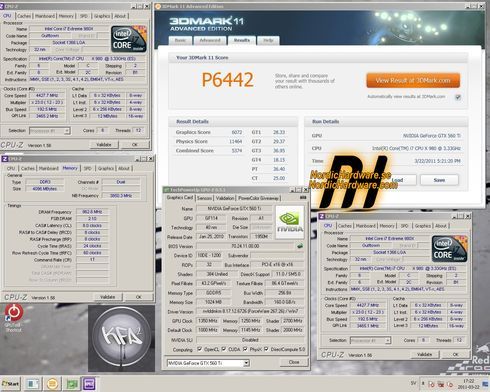Viewport: 490px width, 392px height.
Task: Click View Result at 3DMark.com button
Action: pos(413,80)
